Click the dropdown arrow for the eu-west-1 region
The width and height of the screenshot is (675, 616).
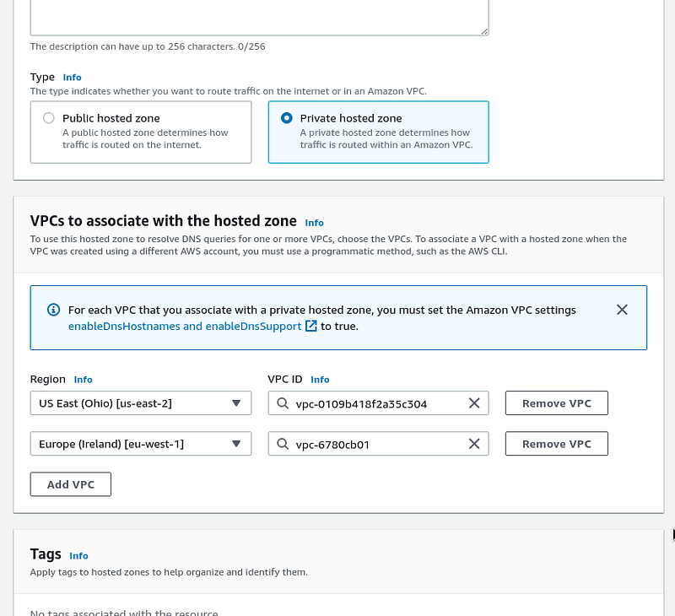[x=236, y=444]
